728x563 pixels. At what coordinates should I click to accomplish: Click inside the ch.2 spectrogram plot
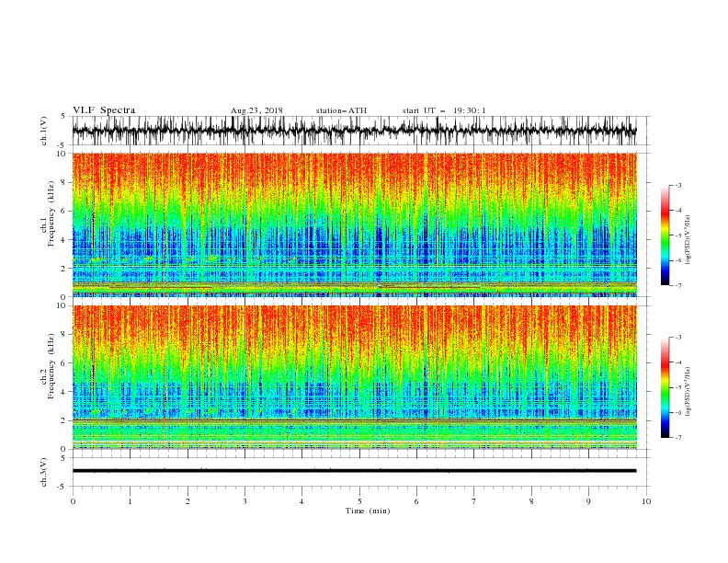point(354,377)
